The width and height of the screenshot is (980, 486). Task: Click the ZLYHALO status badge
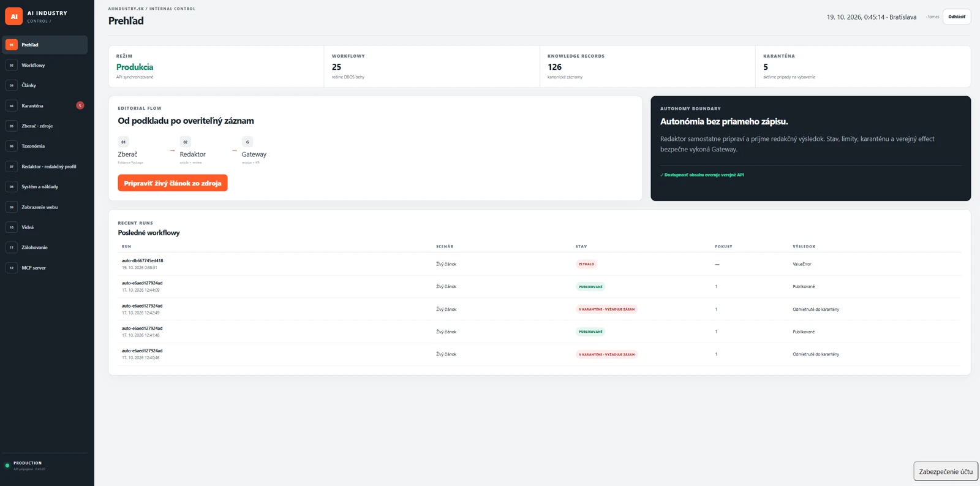click(586, 264)
